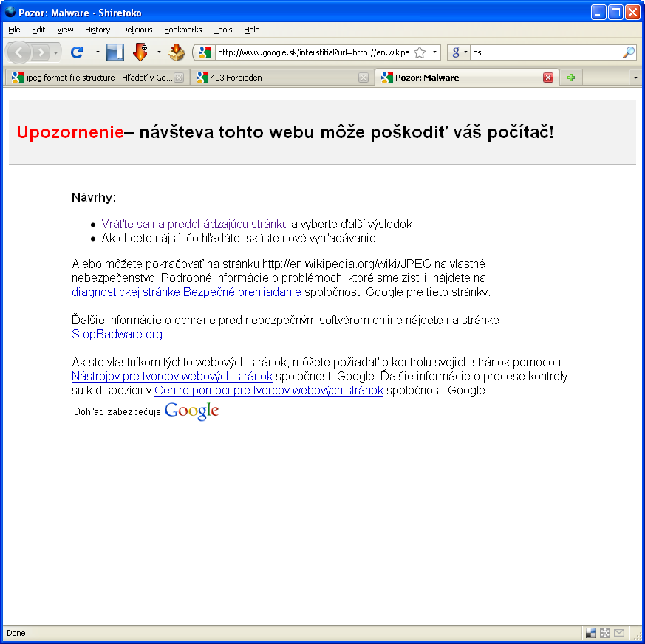The height and width of the screenshot is (644, 645).
Task: Reload the current page
Action: [x=77, y=52]
